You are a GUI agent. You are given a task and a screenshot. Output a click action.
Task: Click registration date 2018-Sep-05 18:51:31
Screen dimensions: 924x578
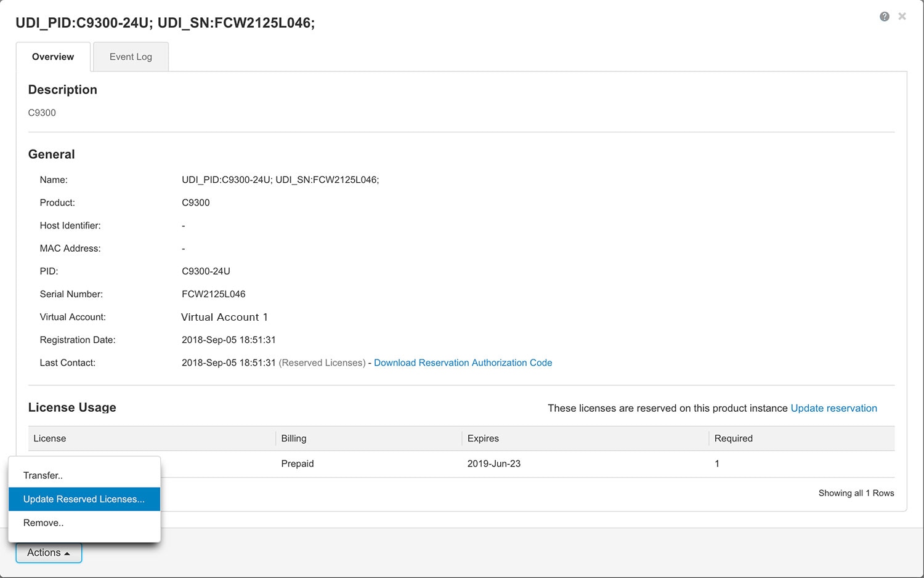coord(229,340)
